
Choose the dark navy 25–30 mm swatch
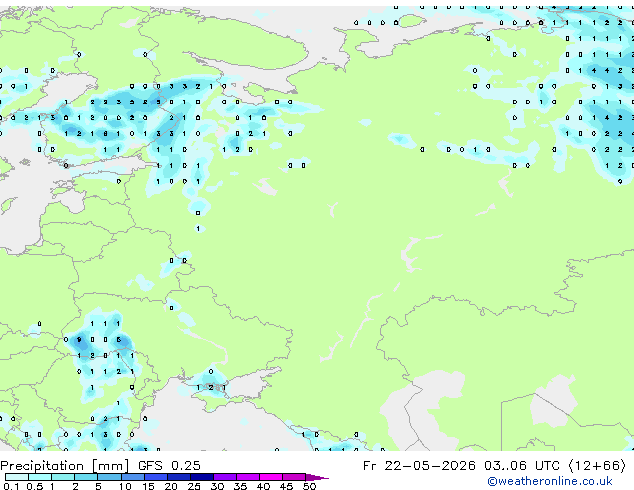click(202, 477)
